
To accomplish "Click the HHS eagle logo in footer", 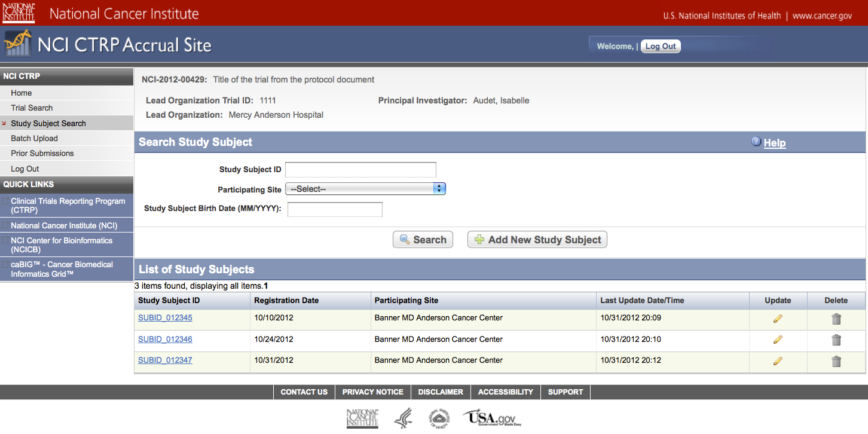I will pyautogui.click(x=404, y=419).
